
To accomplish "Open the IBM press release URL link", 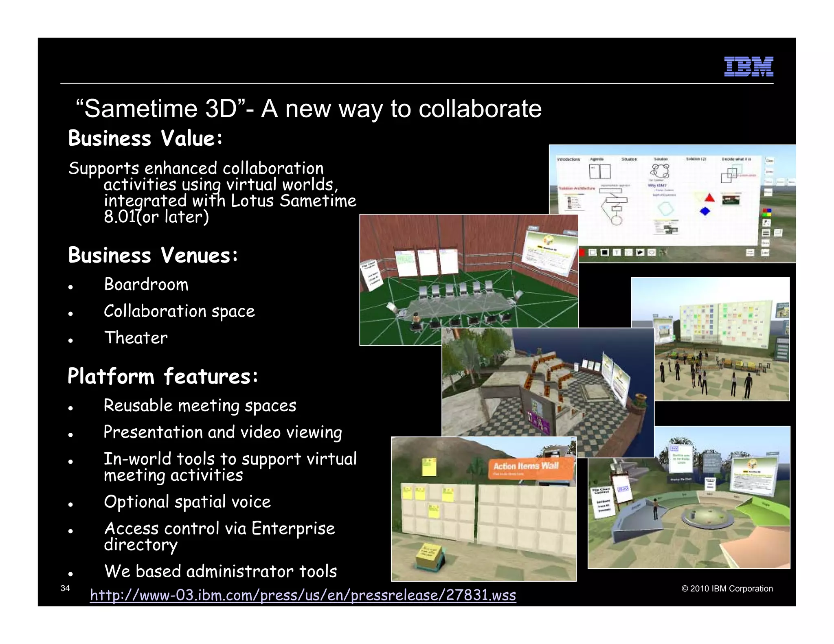I will pyautogui.click(x=303, y=595).
